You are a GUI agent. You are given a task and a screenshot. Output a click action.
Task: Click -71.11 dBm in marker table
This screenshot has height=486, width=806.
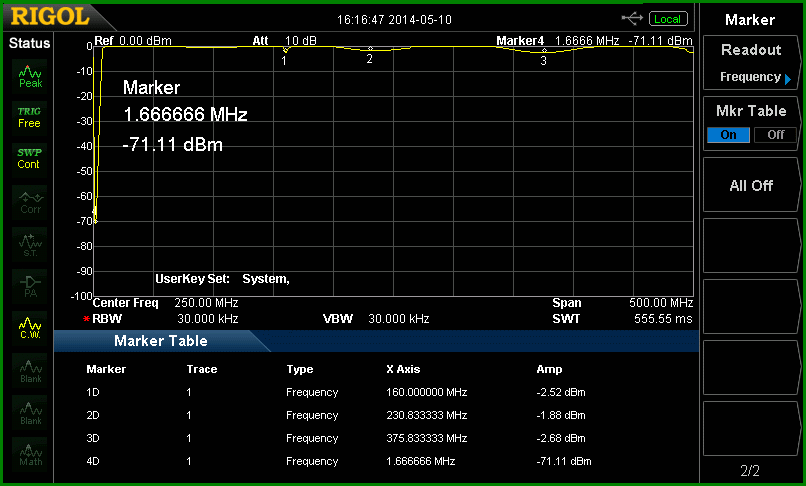tap(564, 461)
